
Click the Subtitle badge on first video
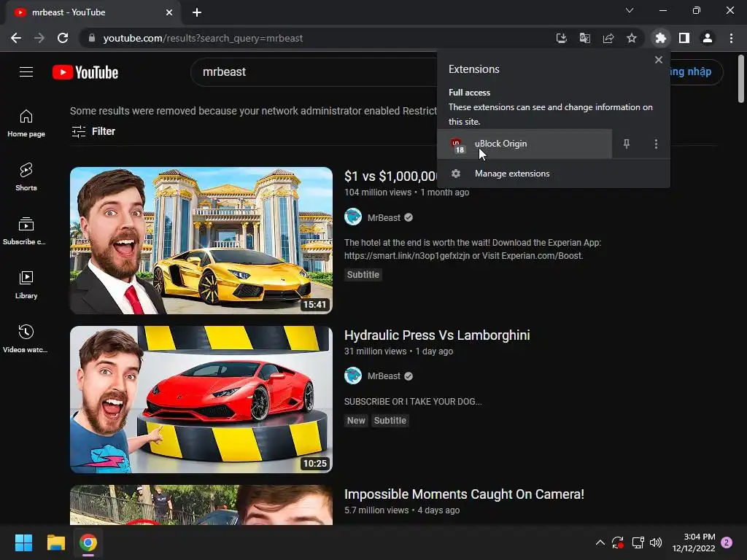click(363, 275)
